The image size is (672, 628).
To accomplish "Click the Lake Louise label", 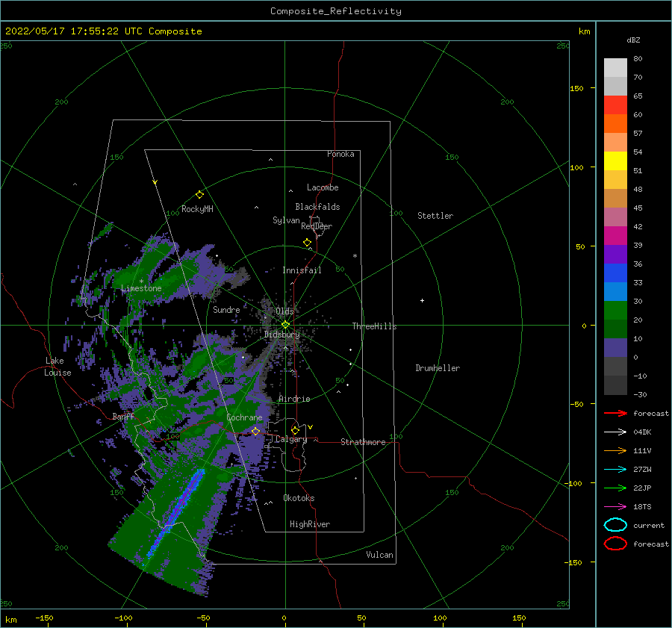I will 57,367.
